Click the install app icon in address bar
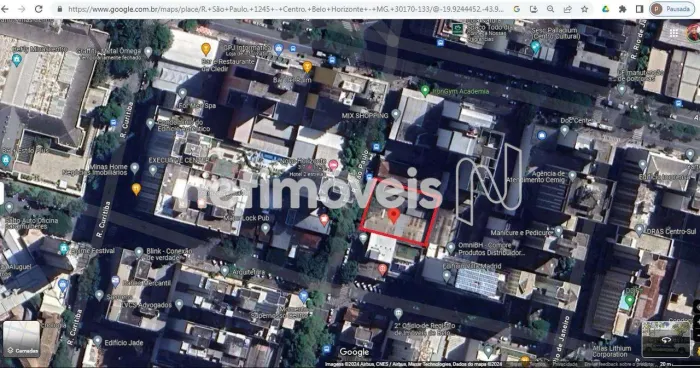Viewport: 700px width, 368px height. pyautogui.click(x=533, y=9)
